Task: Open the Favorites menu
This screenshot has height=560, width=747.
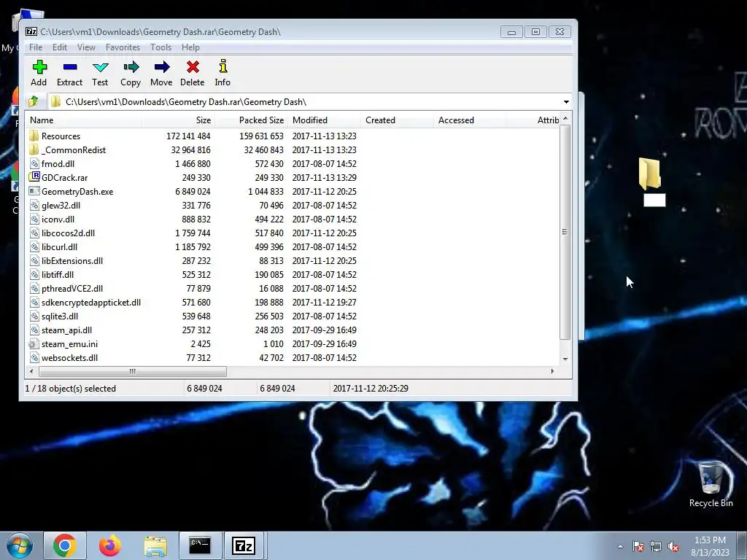Action: 123,47
